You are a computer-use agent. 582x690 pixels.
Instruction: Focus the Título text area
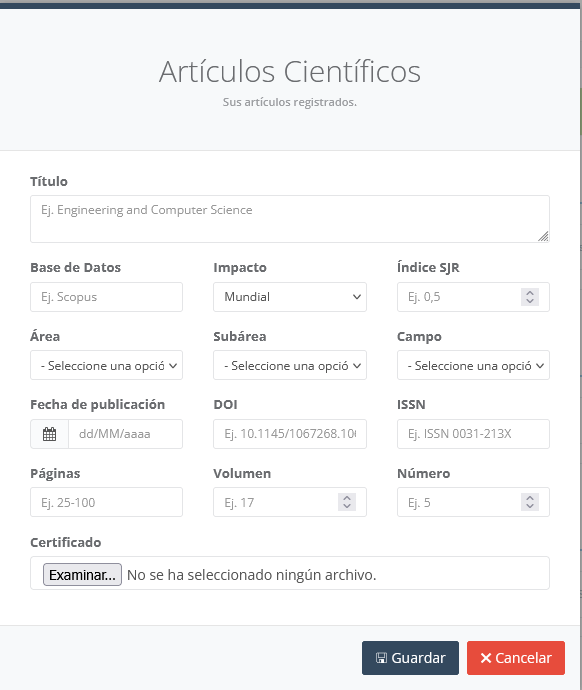click(290, 219)
